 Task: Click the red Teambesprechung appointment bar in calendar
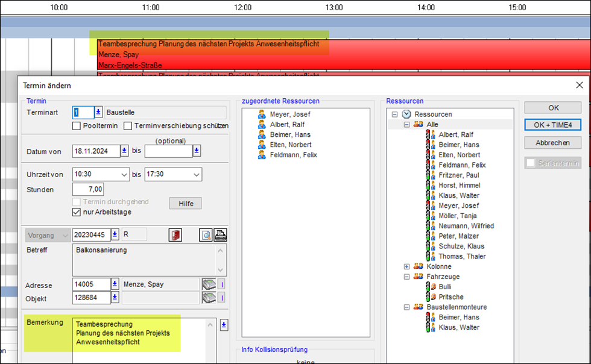pos(422,54)
